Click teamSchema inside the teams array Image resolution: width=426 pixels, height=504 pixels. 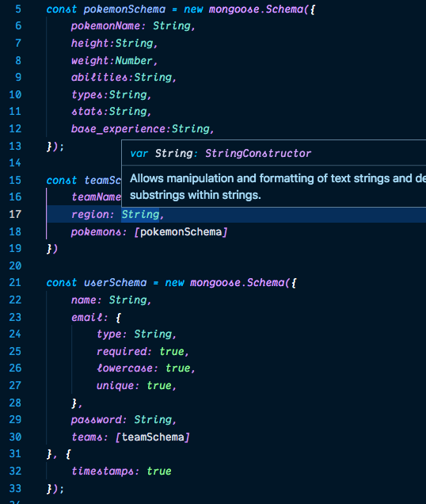tap(153, 437)
